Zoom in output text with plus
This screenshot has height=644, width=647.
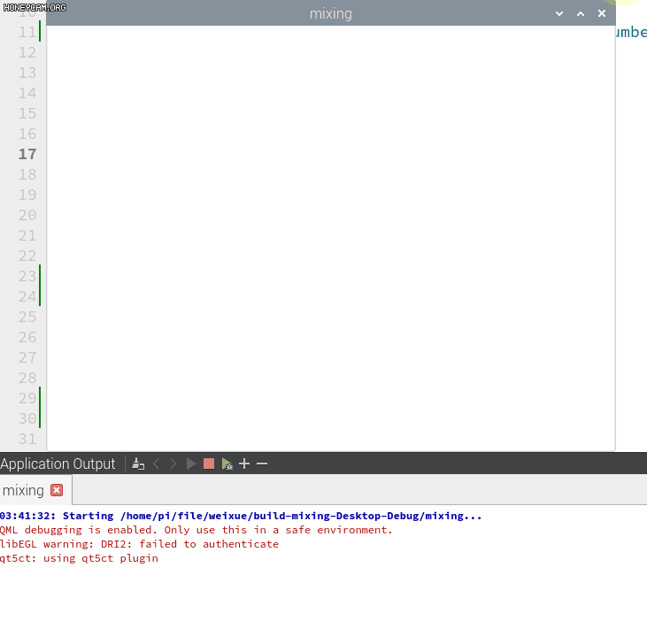(244, 464)
